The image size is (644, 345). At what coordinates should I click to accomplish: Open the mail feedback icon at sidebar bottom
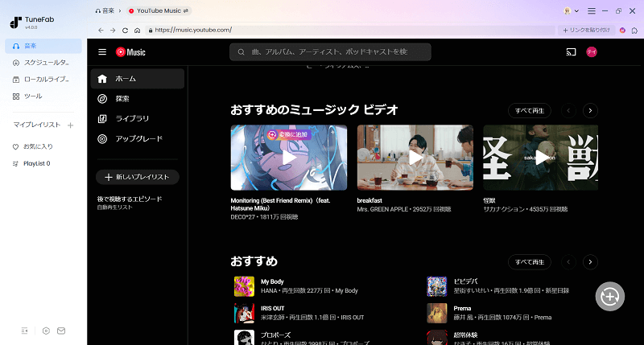tap(61, 331)
